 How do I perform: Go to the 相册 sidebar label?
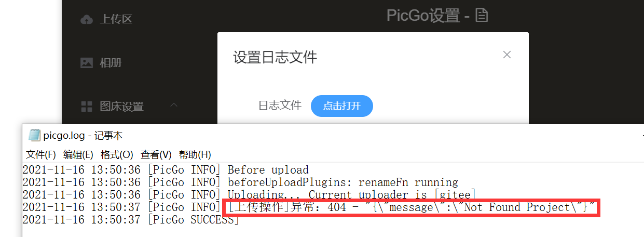pos(111,63)
